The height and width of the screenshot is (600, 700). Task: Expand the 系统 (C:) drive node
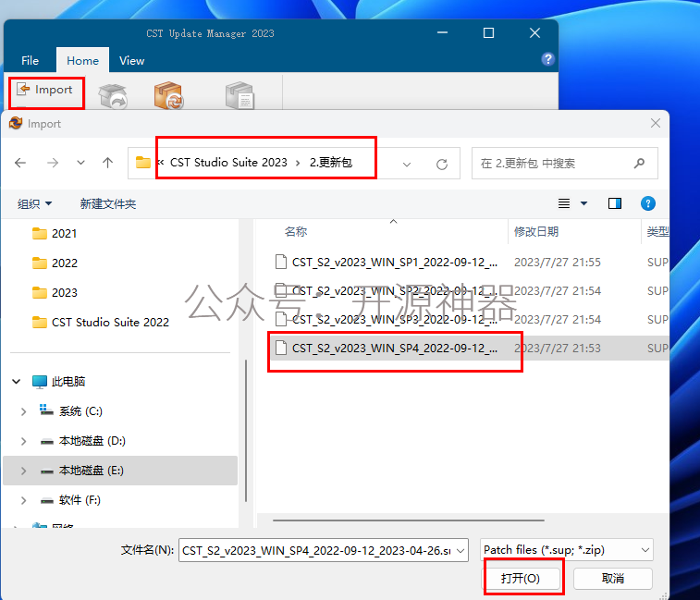click(24, 411)
